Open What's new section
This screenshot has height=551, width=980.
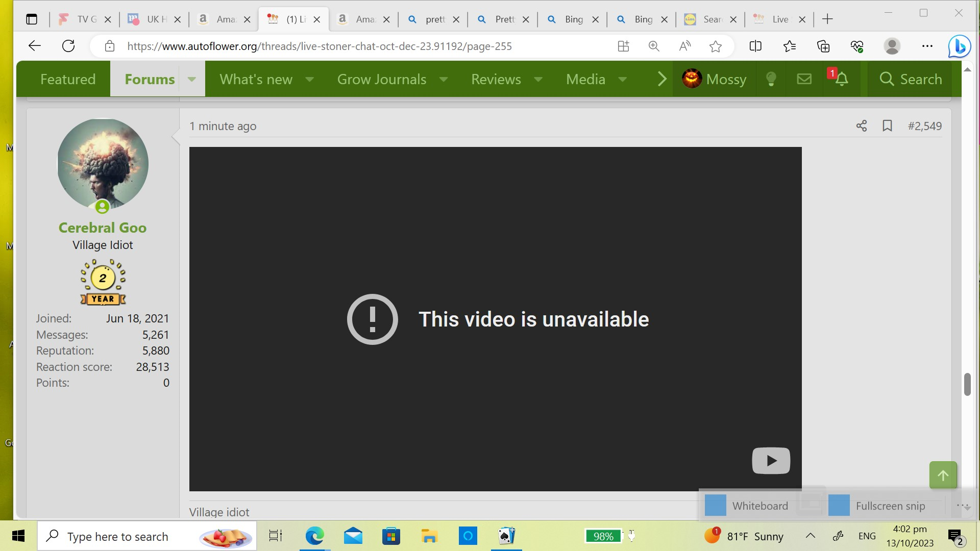click(x=256, y=79)
